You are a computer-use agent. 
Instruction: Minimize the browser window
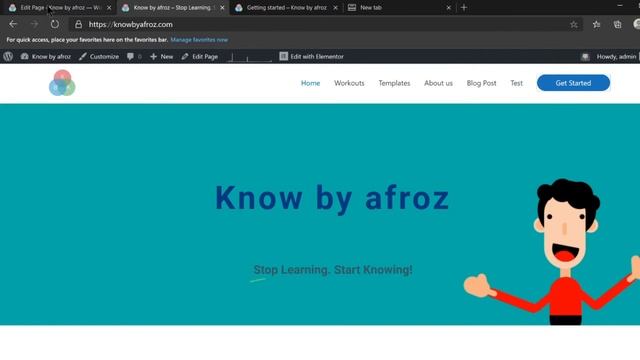pos(620,6)
